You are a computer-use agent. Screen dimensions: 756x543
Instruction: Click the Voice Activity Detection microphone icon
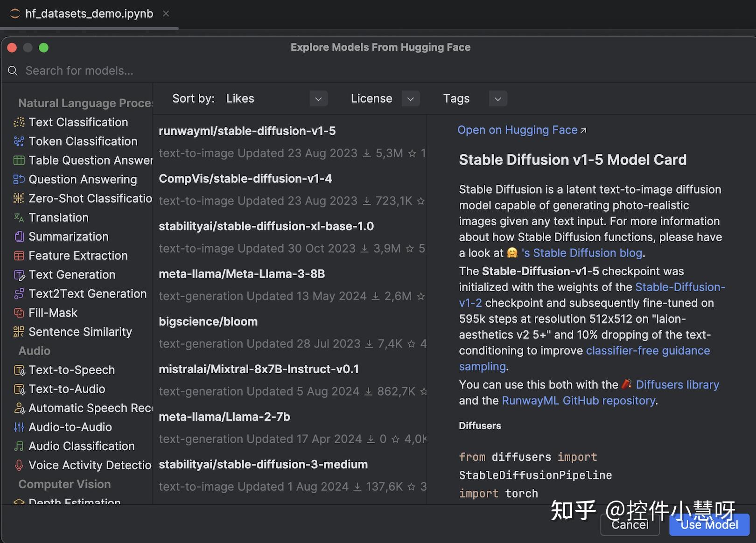pyautogui.click(x=19, y=465)
